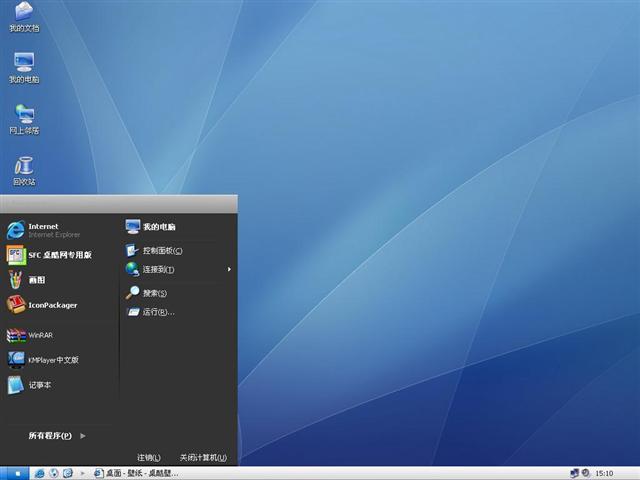Click the taskbar clock showing 15:10
Viewport: 640px width, 480px height.
(x=604, y=473)
